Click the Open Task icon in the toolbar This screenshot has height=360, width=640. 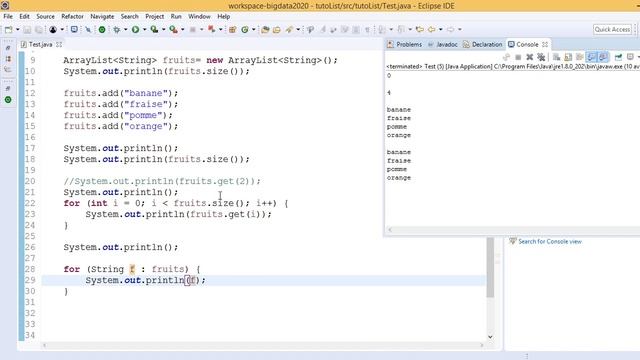(x=277, y=29)
